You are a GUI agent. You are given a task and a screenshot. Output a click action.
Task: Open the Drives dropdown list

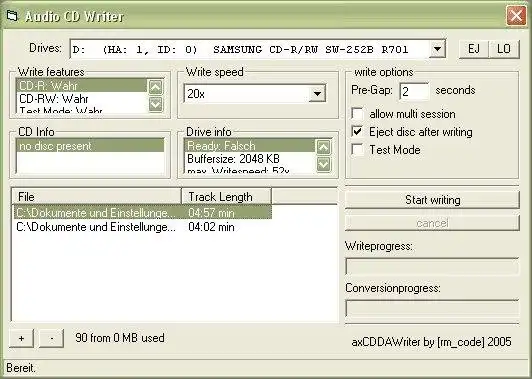pos(437,50)
